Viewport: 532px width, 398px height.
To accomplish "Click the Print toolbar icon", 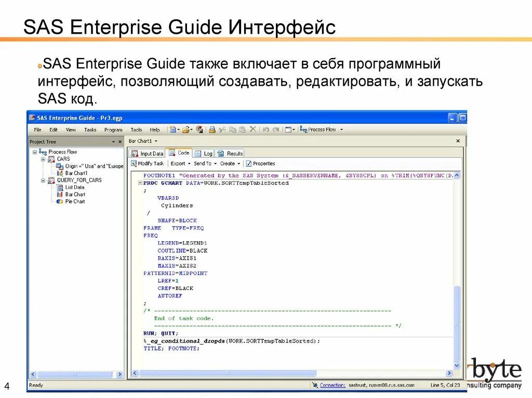I will [x=212, y=130].
